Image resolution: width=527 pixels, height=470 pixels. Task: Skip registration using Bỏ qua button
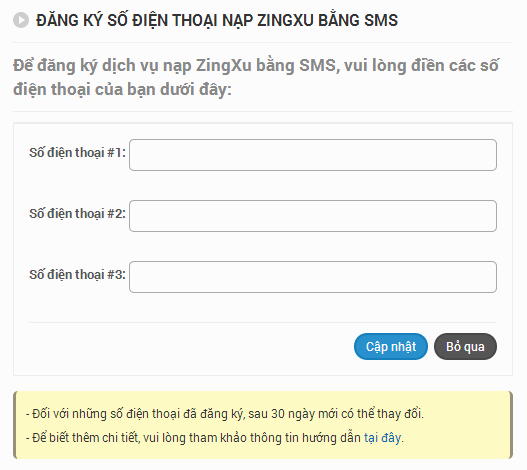pyautogui.click(x=465, y=347)
